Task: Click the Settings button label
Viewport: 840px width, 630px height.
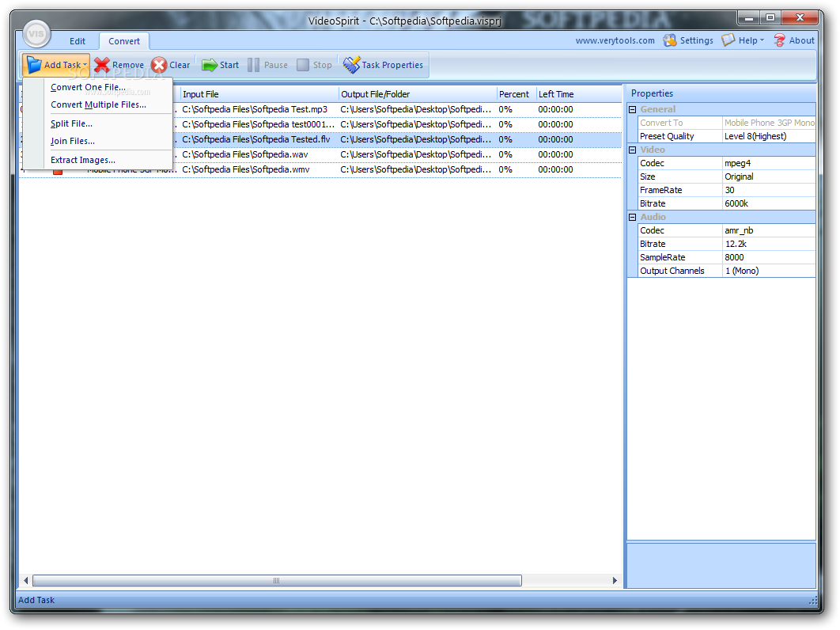Action: coord(696,40)
